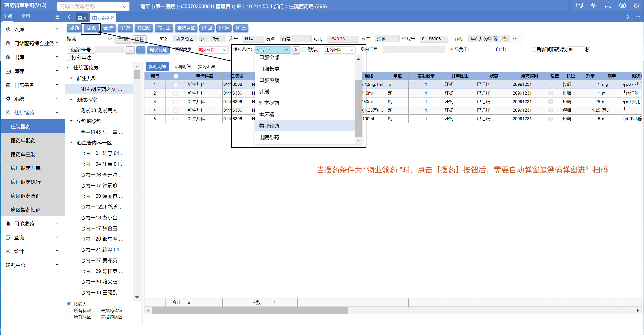
Task: Click the 入库 sidebar menu icon
Action: click(8, 29)
